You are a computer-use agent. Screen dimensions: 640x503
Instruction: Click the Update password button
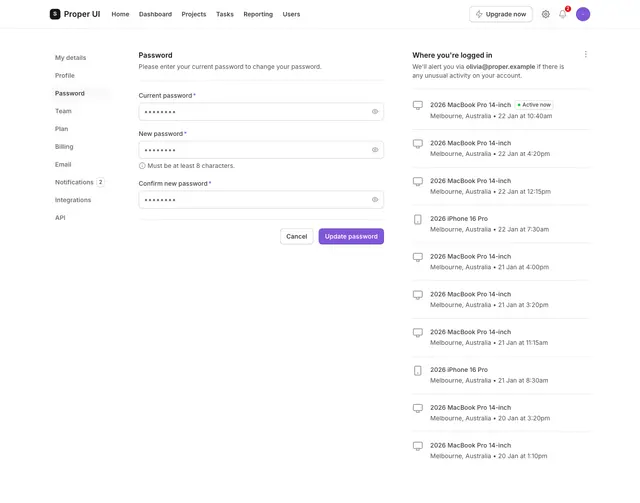pos(351,236)
